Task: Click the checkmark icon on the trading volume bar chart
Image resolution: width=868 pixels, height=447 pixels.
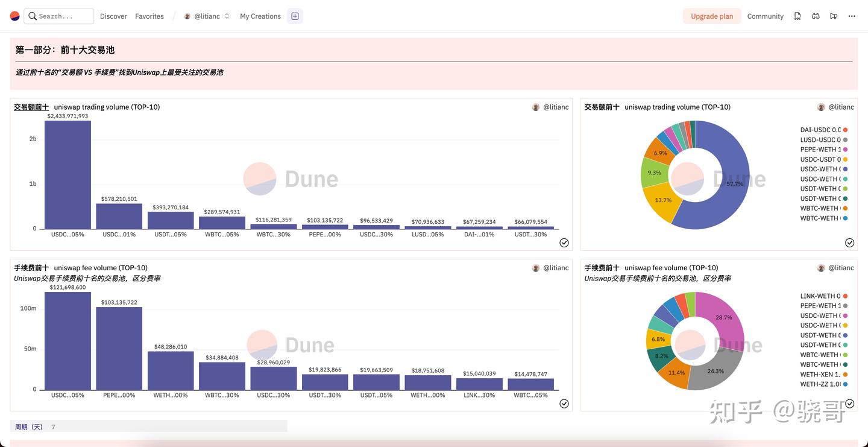Action: point(564,243)
